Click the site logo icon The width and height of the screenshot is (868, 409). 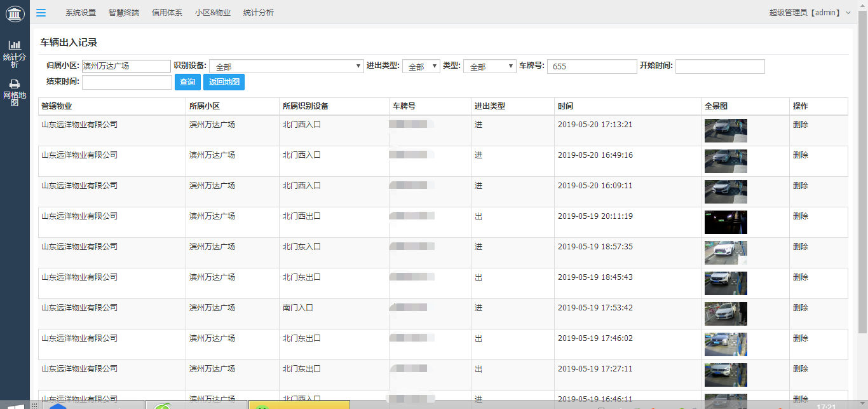click(15, 13)
